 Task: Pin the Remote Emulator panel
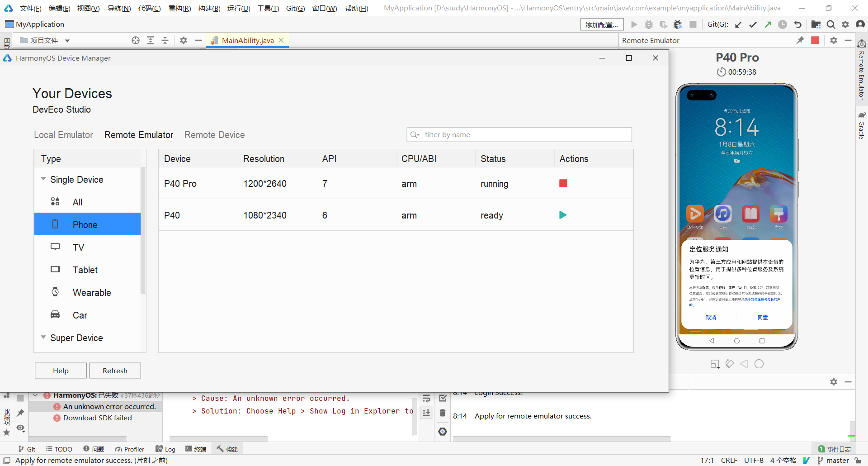pyautogui.click(x=800, y=40)
